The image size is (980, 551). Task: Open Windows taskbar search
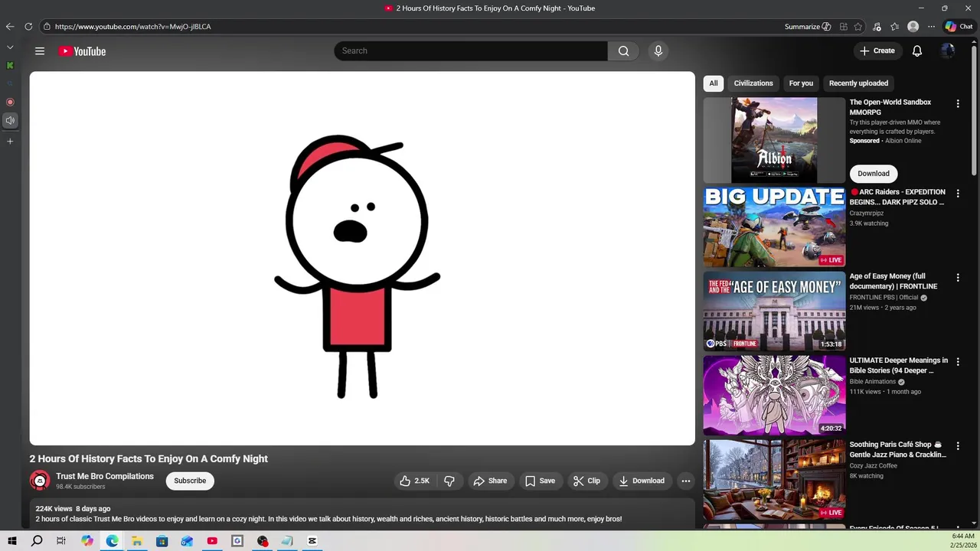click(37, 541)
